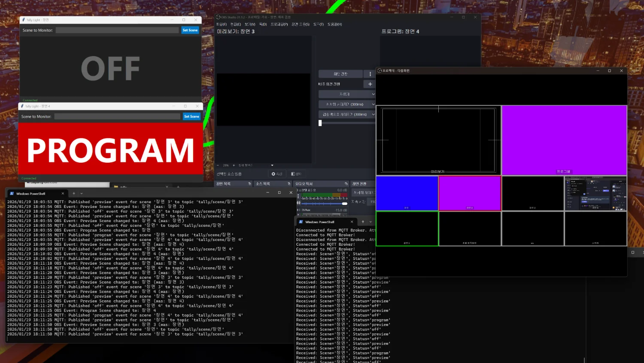Open the transition three-dots options menu

pos(370,74)
